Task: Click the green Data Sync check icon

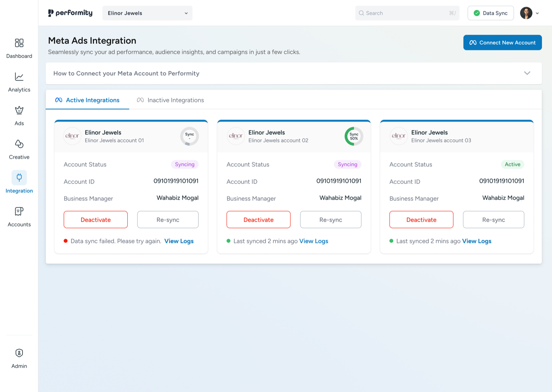Action: pos(477,13)
